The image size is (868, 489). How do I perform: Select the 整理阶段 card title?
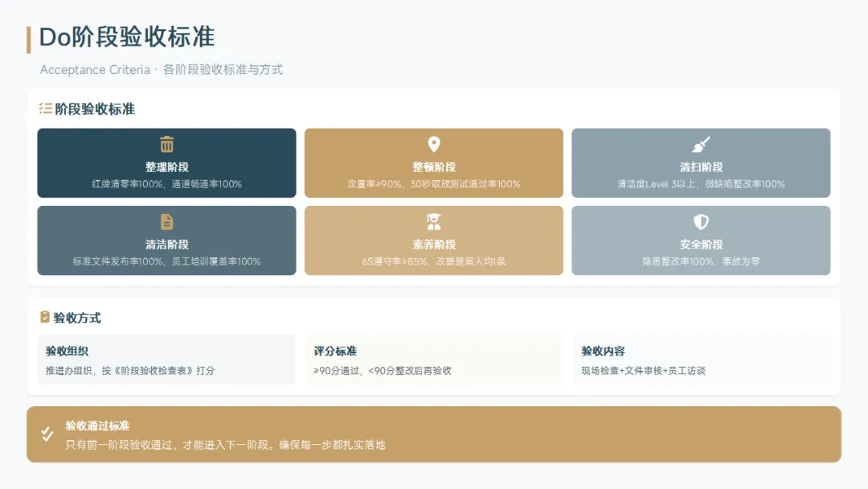[166, 166]
